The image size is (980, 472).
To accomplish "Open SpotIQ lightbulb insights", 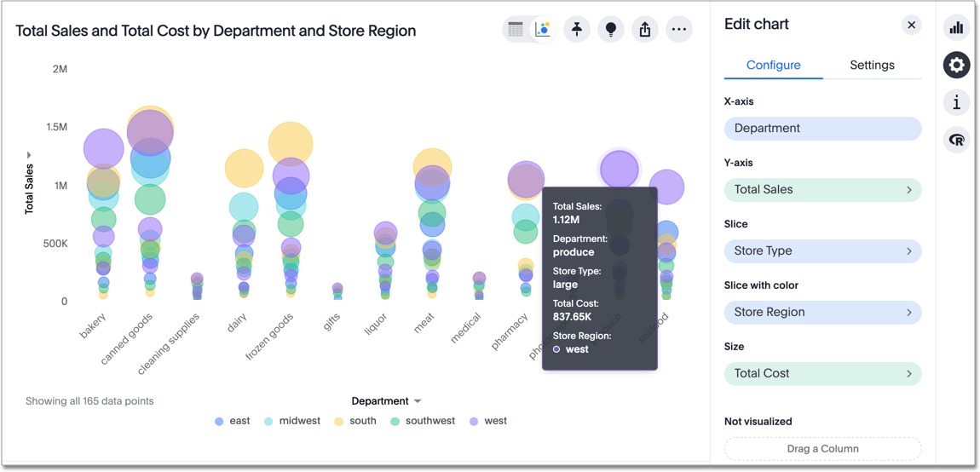I will [x=611, y=30].
